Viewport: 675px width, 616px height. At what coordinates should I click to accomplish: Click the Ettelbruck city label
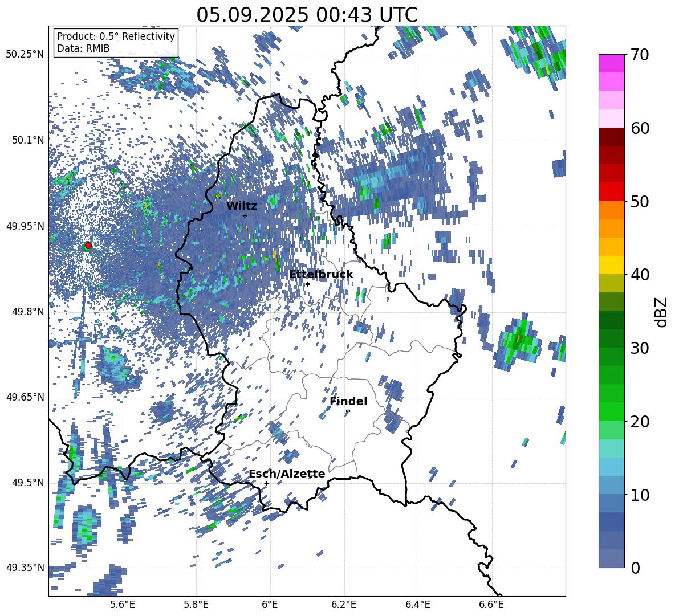click(x=321, y=275)
